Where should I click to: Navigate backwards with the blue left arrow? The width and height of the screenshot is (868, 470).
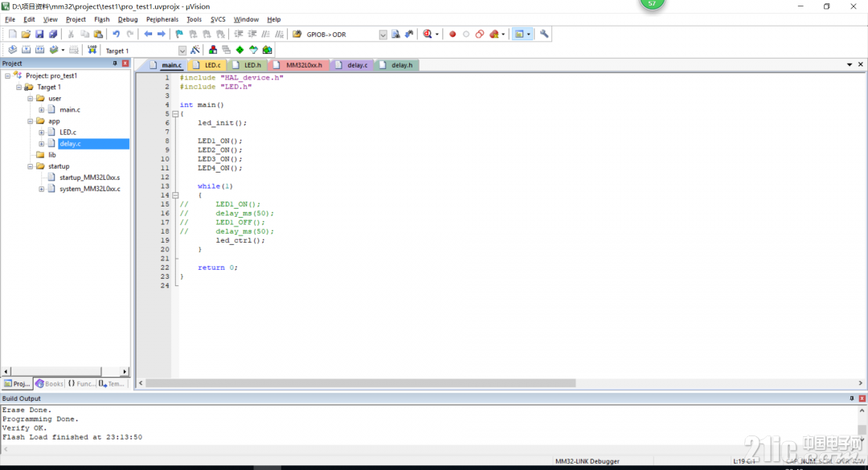[x=148, y=35]
